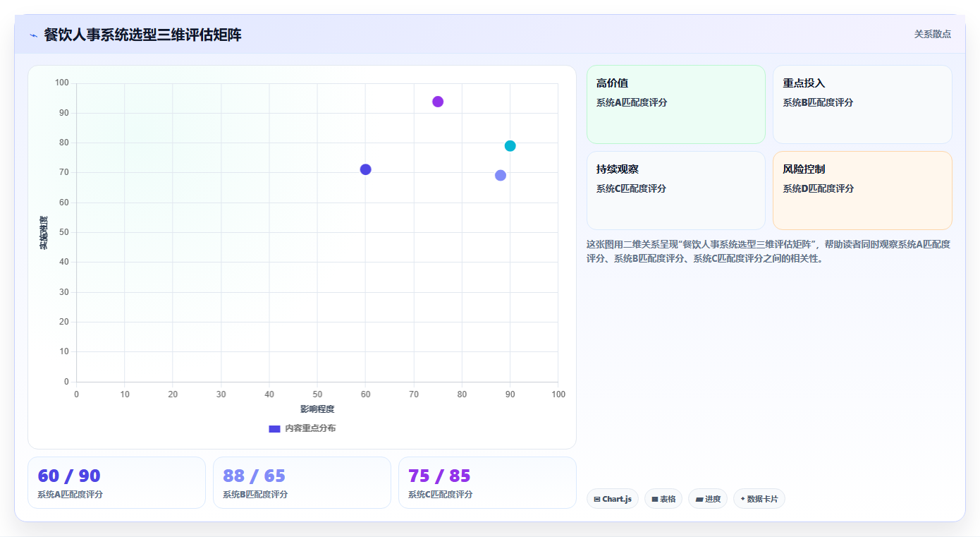Select the purple data point near 75
The image size is (980, 537).
438,102
